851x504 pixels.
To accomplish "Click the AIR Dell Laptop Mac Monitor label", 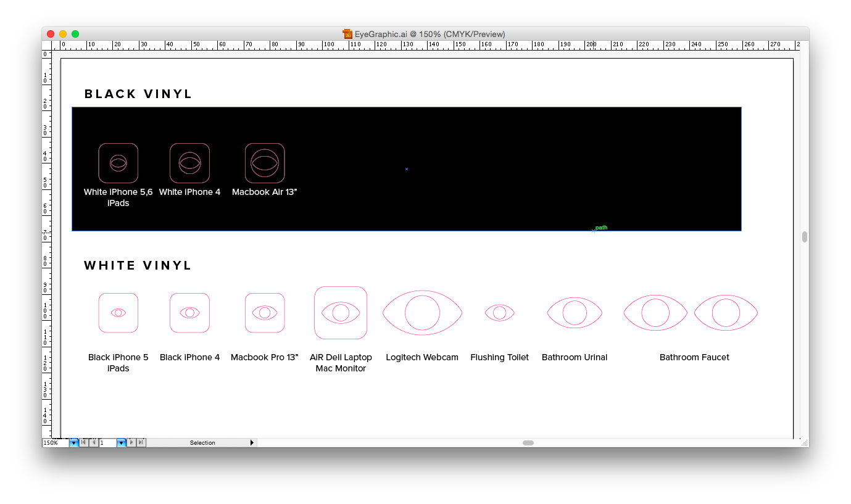I will click(341, 363).
